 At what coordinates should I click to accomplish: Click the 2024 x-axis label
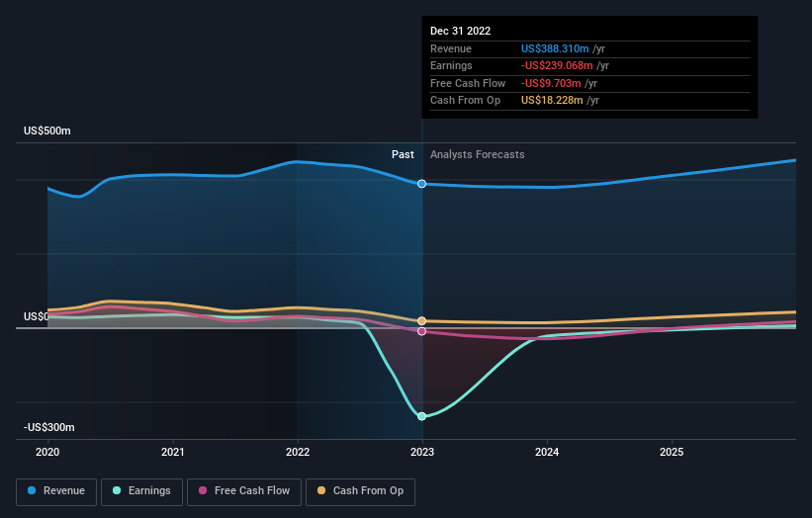click(x=547, y=453)
